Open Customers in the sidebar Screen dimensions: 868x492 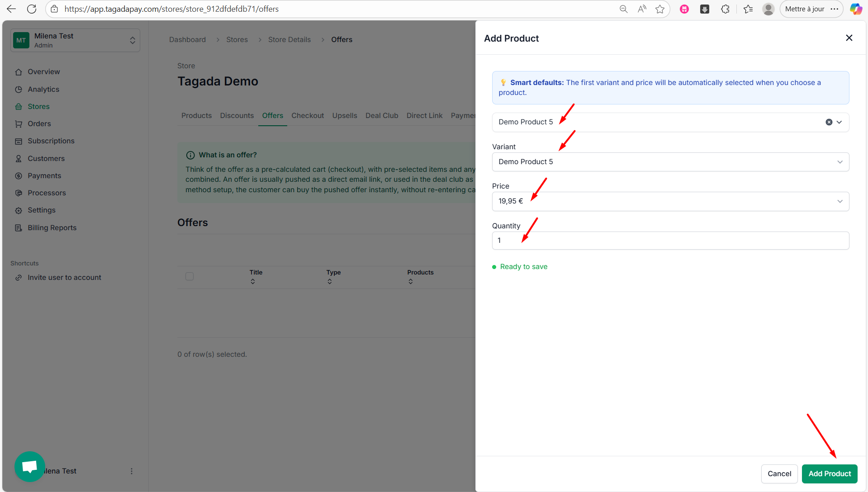point(46,159)
